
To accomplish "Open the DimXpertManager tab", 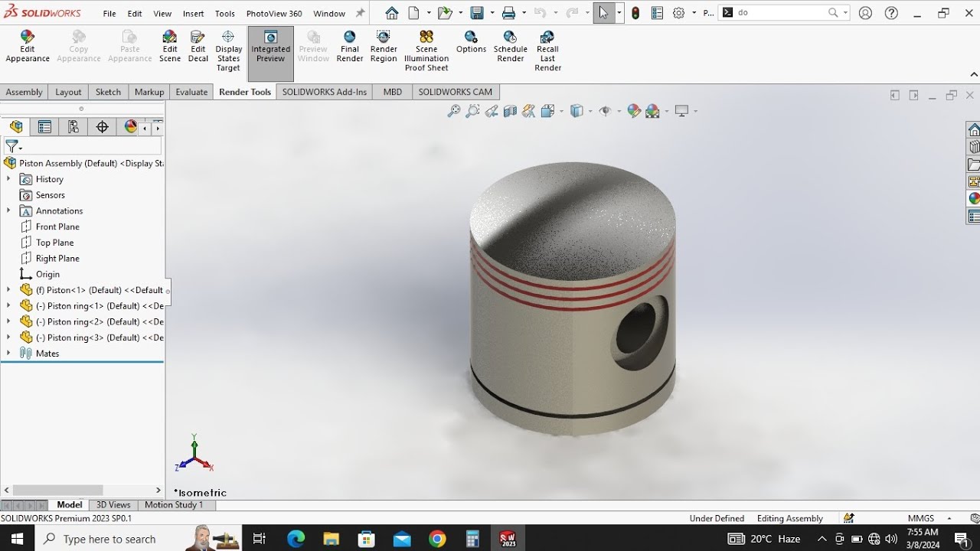I will point(103,127).
